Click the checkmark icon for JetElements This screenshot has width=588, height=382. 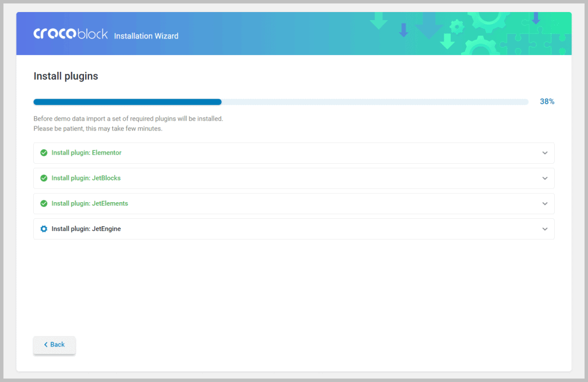(x=44, y=203)
